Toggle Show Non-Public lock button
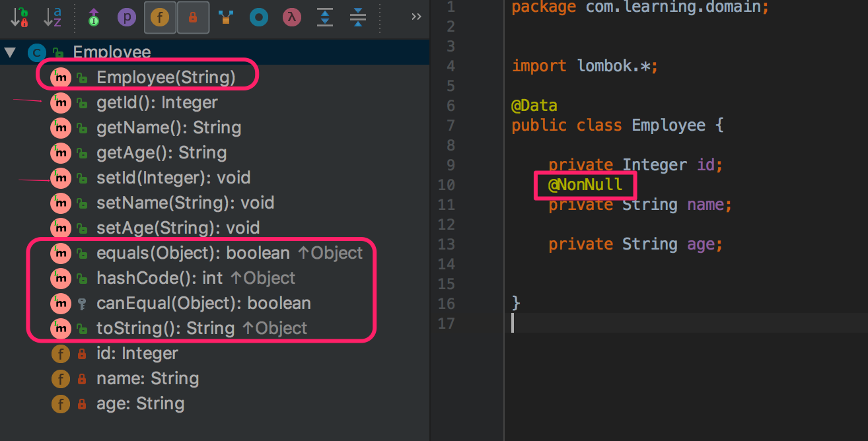868x441 pixels. click(193, 17)
